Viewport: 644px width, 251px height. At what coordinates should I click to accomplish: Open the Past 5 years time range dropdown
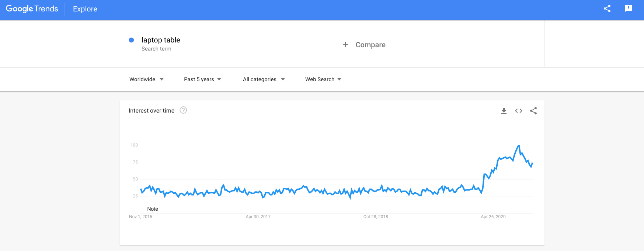(202, 79)
